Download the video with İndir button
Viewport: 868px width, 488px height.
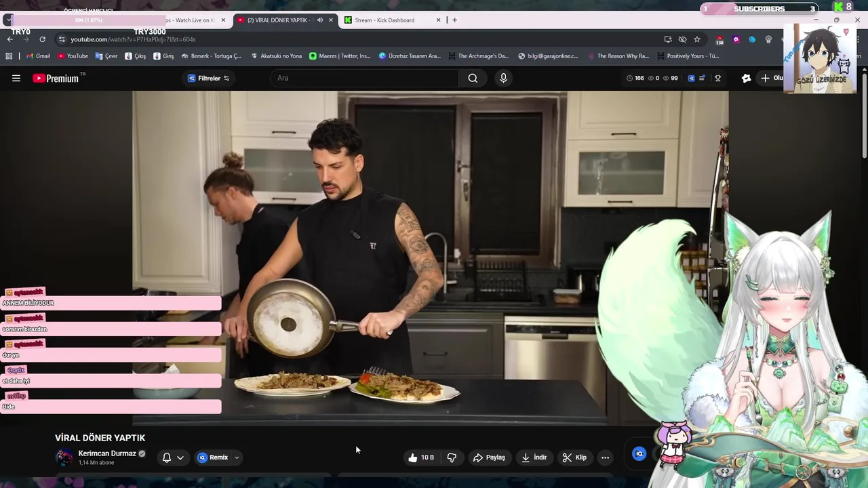click(x=534, y=457)
